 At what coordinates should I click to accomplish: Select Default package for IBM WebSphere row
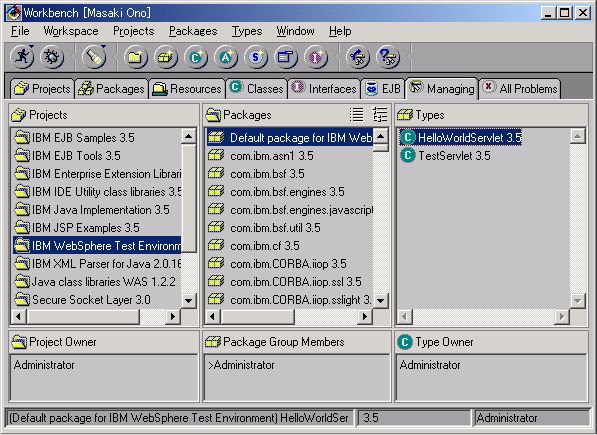point(290,137)
